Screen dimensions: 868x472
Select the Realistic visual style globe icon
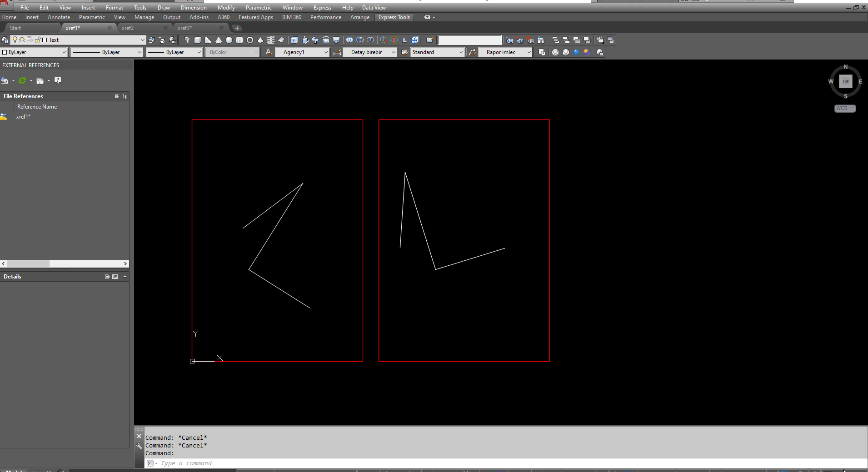point(576,52)
